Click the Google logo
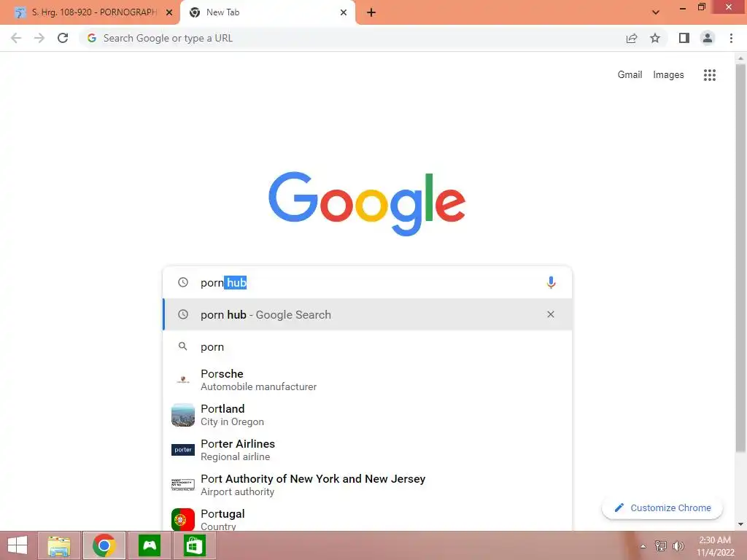The image size is (747, 560). [x=367, y=203]
